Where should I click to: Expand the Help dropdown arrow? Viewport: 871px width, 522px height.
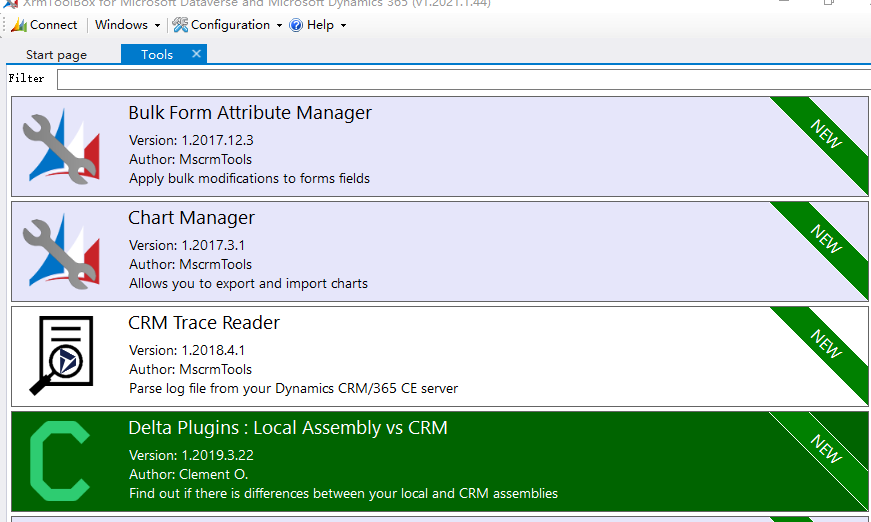[x=343, y=26]
